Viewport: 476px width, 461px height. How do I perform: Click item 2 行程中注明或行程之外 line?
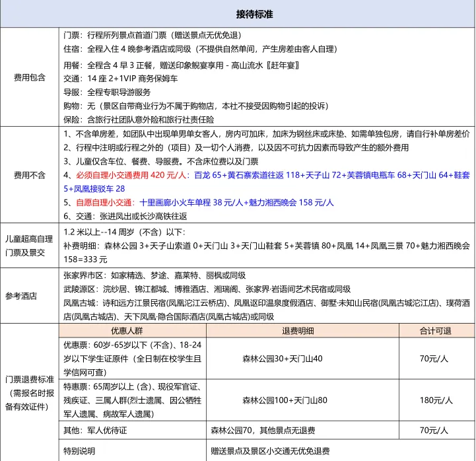(236, 147)
